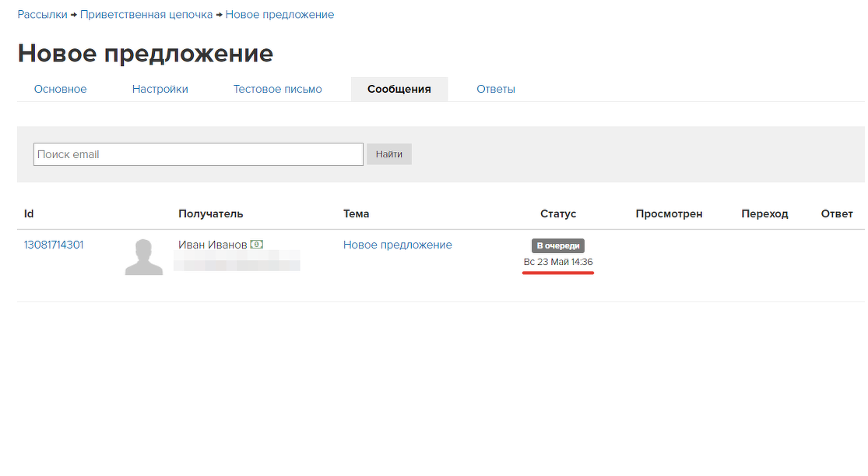Image resolution: width=868 pixels, height=476 pixels.
Task: Go to the Ответы tab
Action: (496, 89)
